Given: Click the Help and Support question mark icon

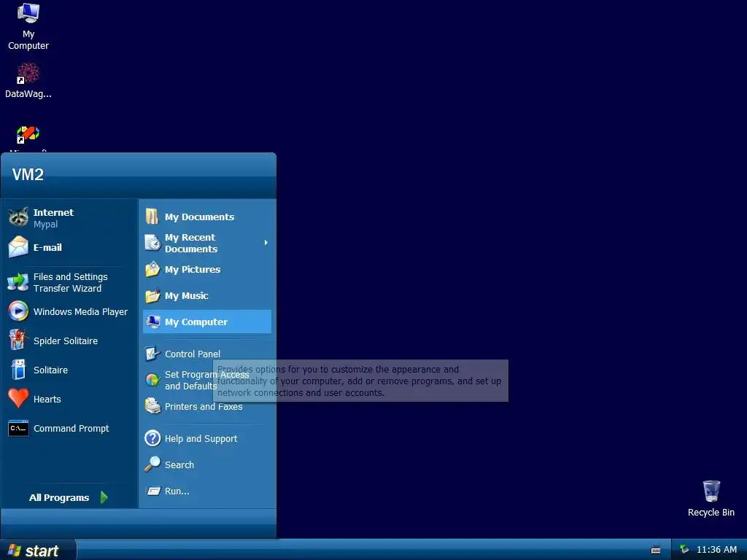Looking at the screenshot, I should [x=152, y=438].
